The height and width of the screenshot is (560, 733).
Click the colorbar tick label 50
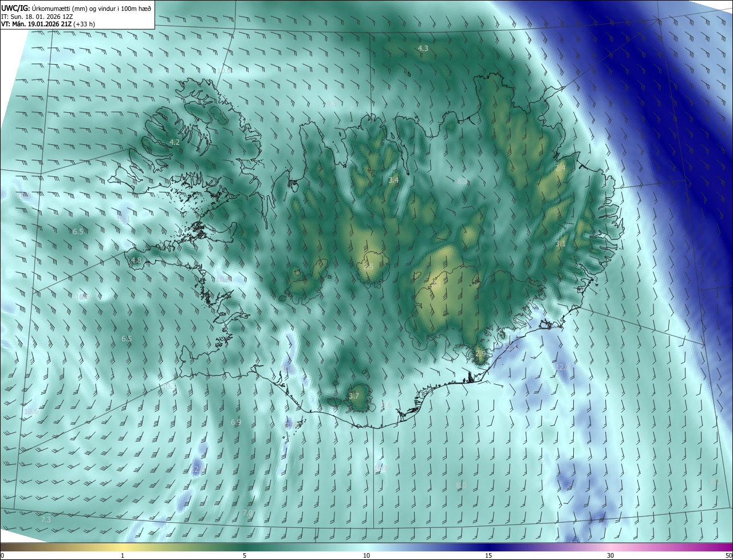click(728, 555)
